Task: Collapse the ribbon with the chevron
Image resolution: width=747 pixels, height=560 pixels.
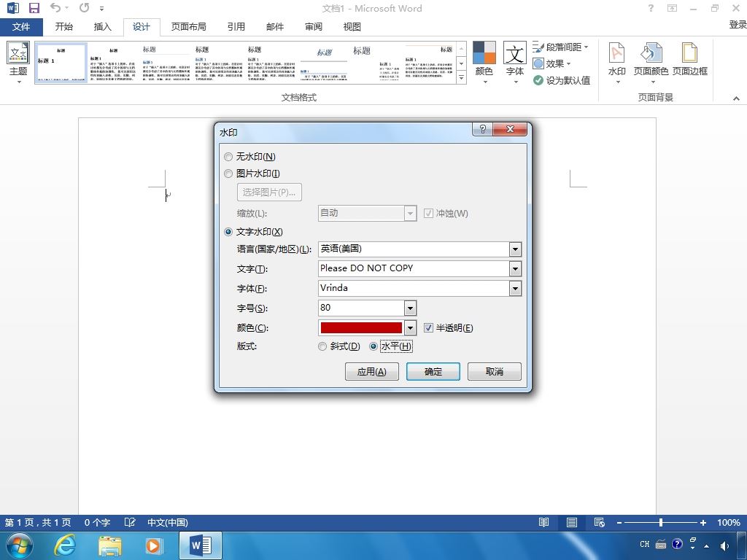Action: point(736,98)
